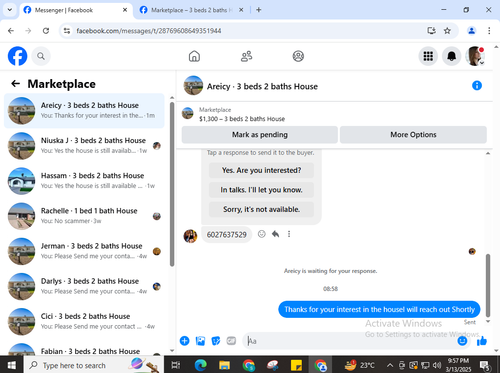Install app icon in address bar

[432, 31]
